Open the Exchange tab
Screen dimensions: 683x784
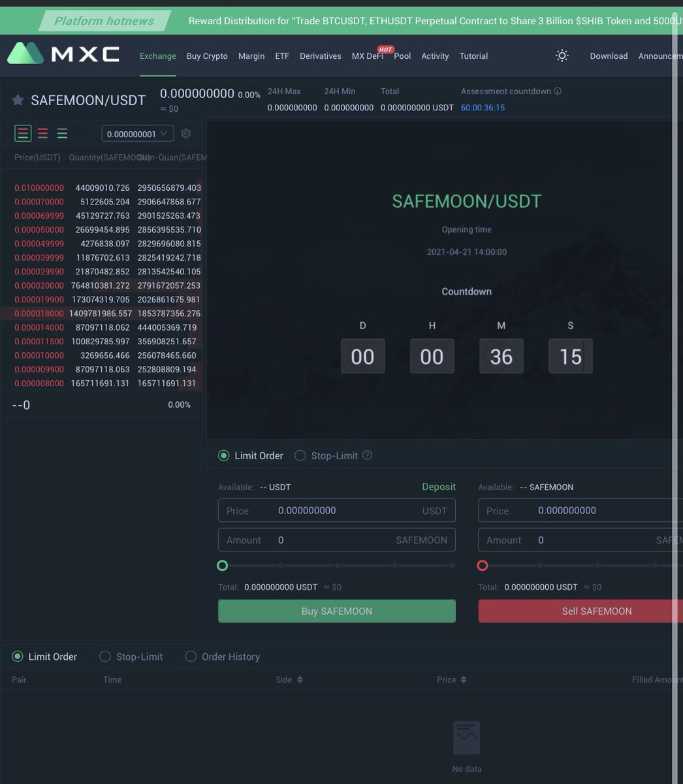pyautogui.click(x=158, y=56)
